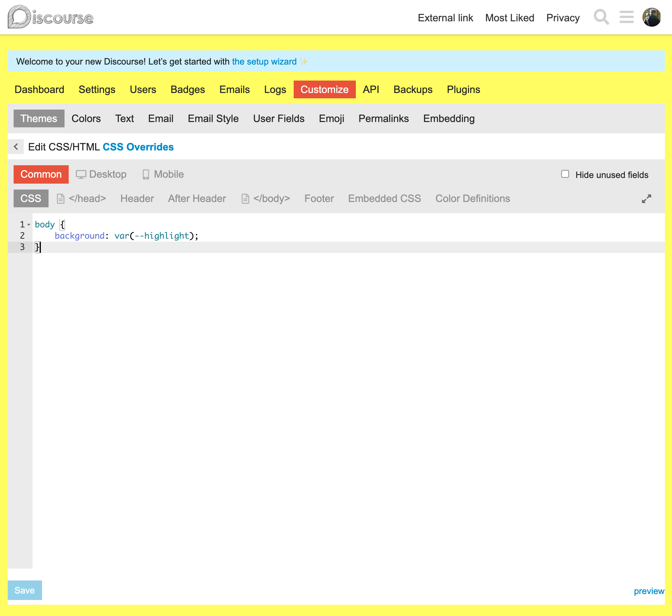Go to the Plugins admin tab
The image size is (672, 616).
point(463,90)
